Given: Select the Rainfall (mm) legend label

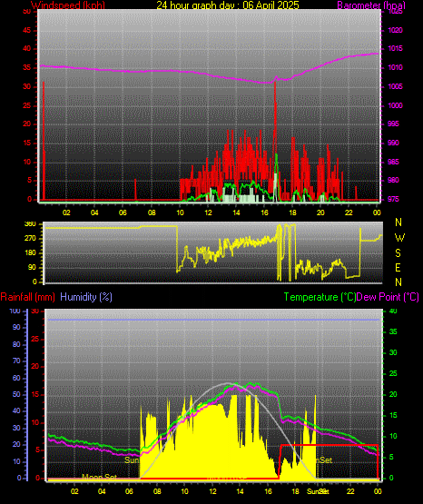Looking at the screenshot, I should [x=27, y=297].
